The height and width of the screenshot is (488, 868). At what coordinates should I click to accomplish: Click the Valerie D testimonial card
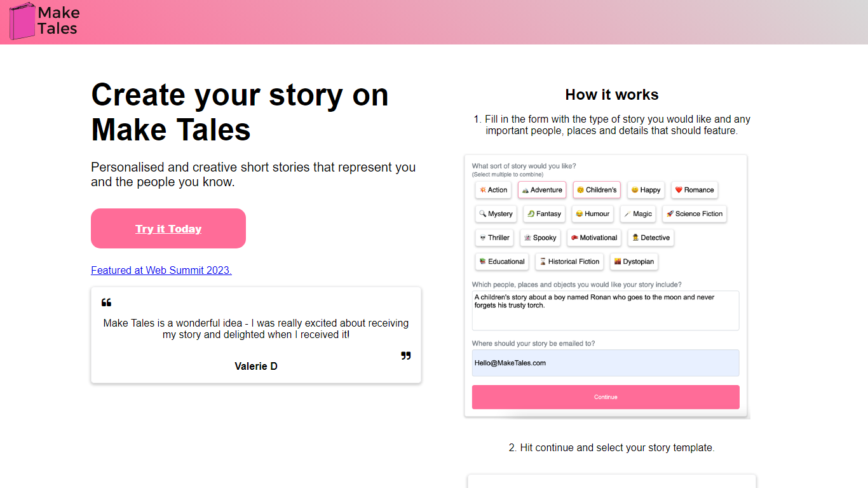pyautogui.click(x=256, y=335)
